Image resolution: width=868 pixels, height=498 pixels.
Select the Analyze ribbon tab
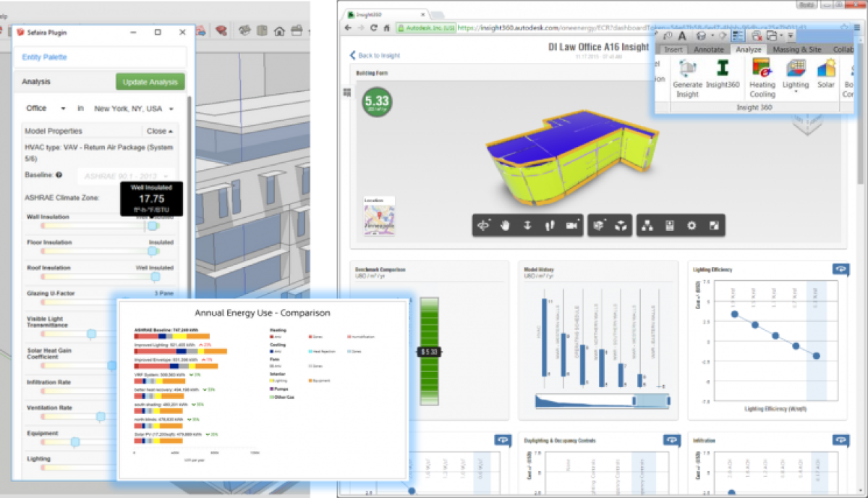pos(748,49)
